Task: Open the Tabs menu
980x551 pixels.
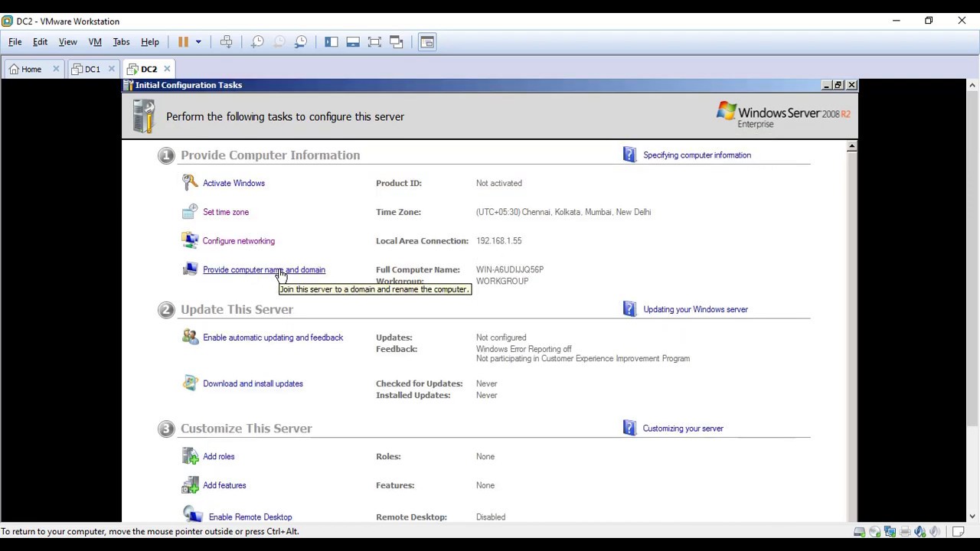Action: [121, 42]
